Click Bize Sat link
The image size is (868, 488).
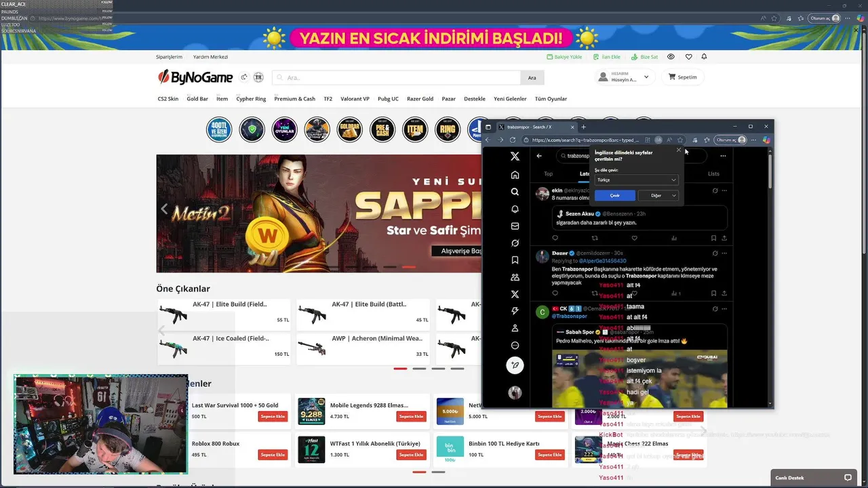[x=645, y=57]
